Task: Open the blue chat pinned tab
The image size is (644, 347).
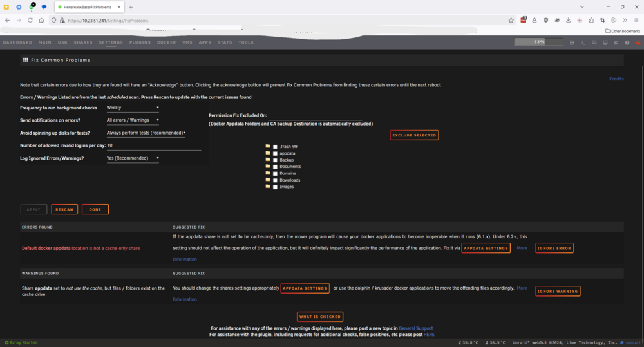Action: (x=44, y=7)
